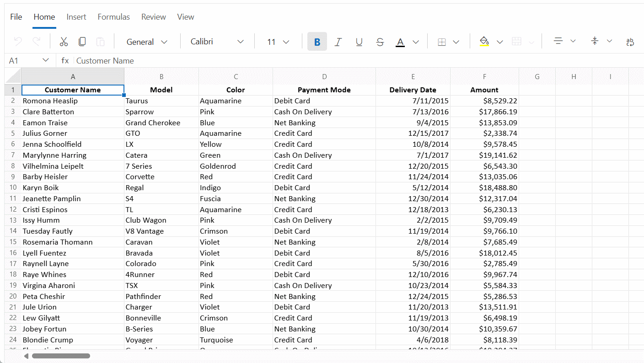This screenshot has width=644, height=363.
Task: Click the insert function fx icon
Action: pos(65,61)
